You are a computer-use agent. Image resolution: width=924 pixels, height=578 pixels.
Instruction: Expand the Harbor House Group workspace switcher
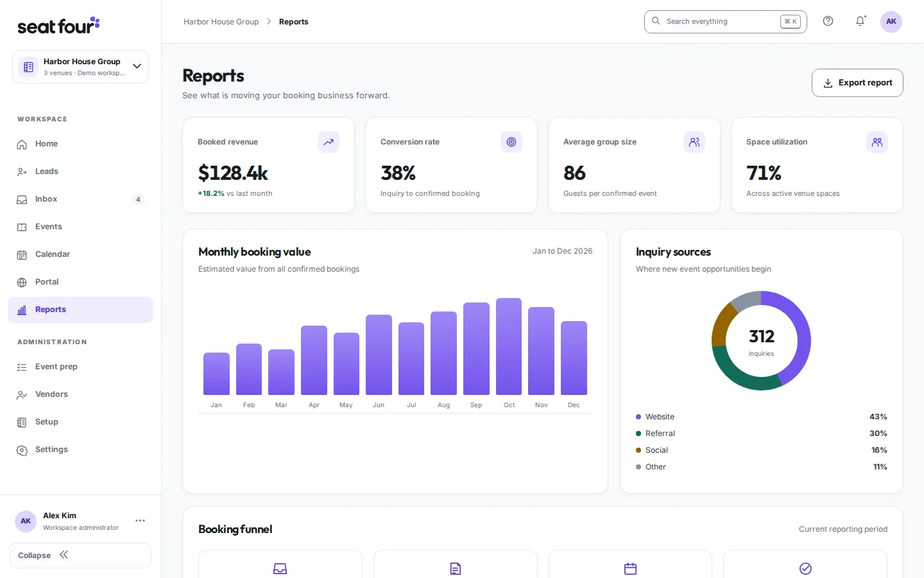coord(80,67)
